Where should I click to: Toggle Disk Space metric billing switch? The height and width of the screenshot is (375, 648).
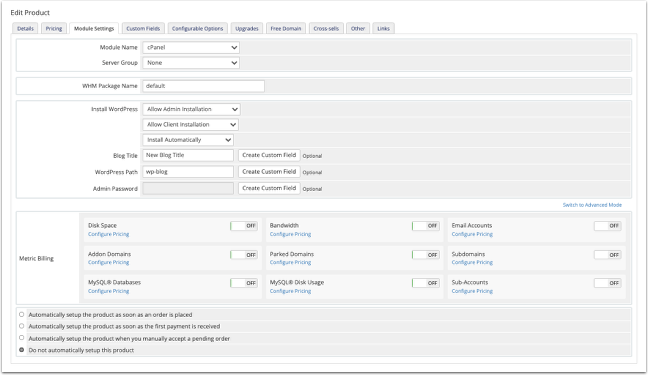[x=244, y=226]
